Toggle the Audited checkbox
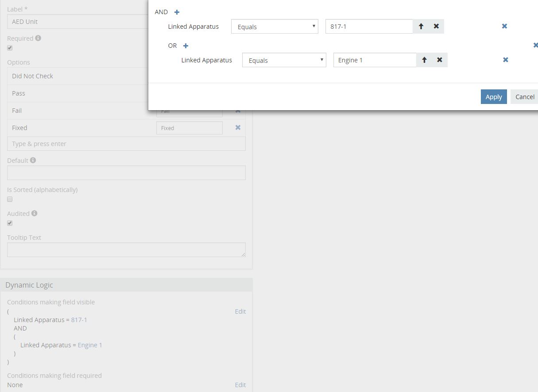538x392 pixels. point(10,223)
